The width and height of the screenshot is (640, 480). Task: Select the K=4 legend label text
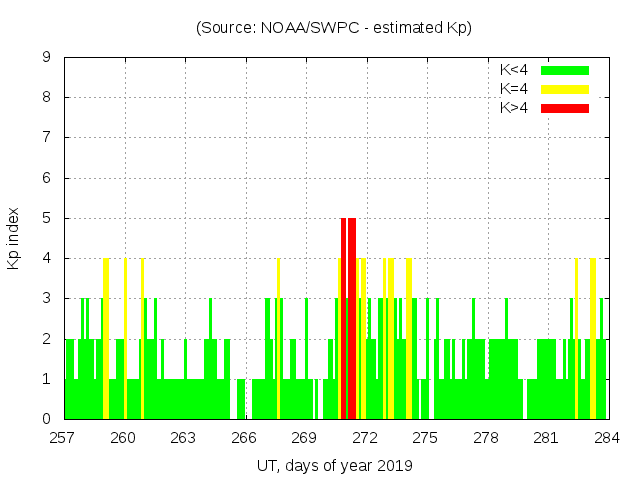tap(514, 89)
